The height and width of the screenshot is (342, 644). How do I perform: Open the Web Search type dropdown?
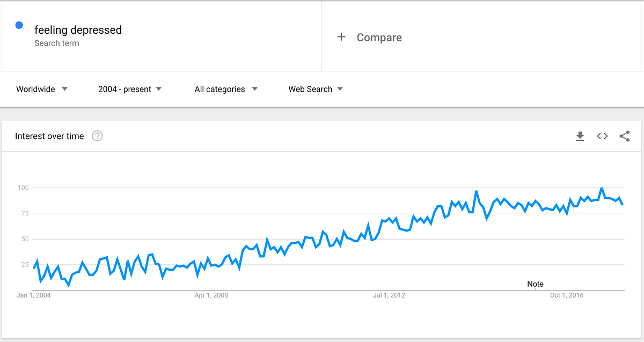[316, 89]
